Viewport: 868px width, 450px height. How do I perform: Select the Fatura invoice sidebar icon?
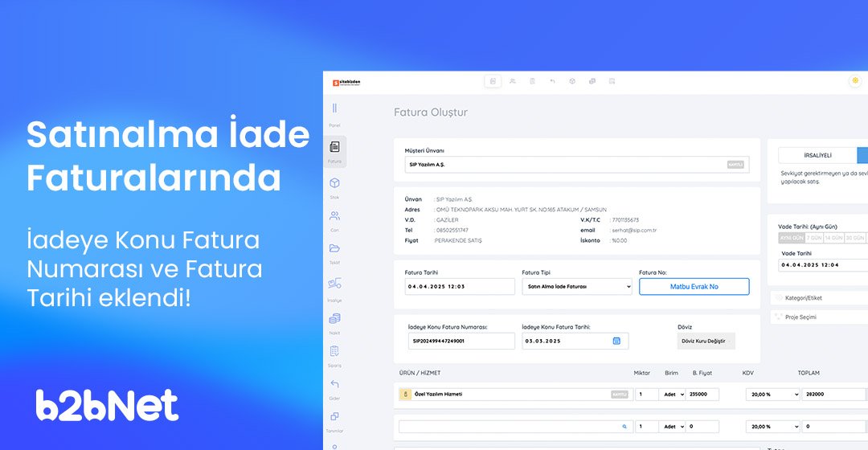coord(334,147)
